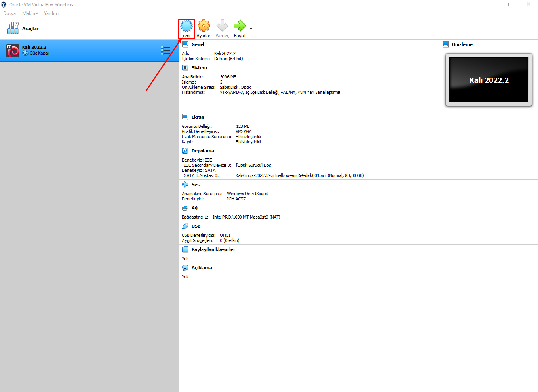Click the USB plug icon
This screenshot has width=538, height=392.
pos(185,226)
